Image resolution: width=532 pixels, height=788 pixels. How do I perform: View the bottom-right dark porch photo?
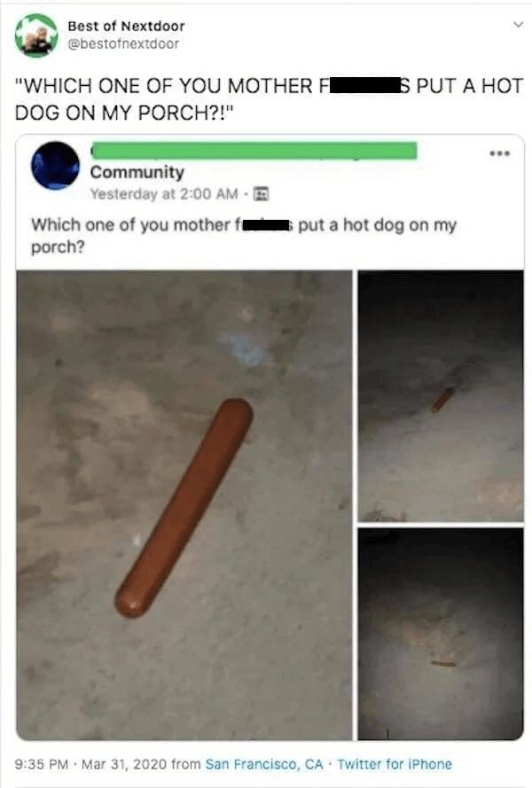pos(441,634)
